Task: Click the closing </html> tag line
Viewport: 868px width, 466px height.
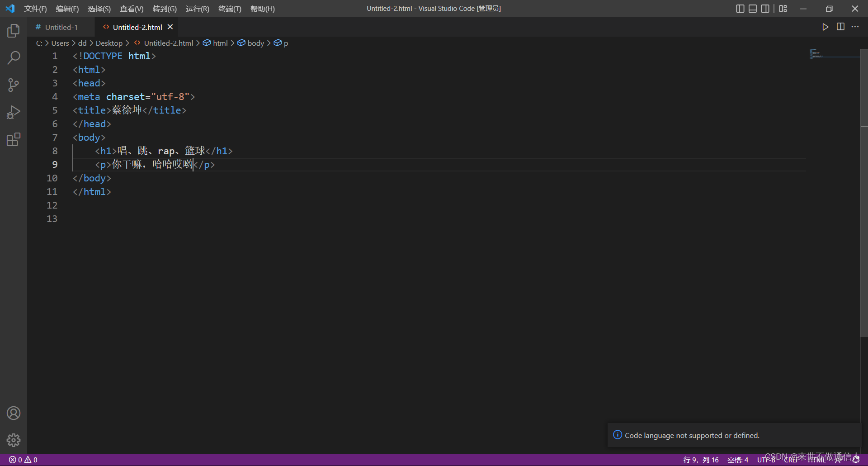Action: click(x=92, y=192)
